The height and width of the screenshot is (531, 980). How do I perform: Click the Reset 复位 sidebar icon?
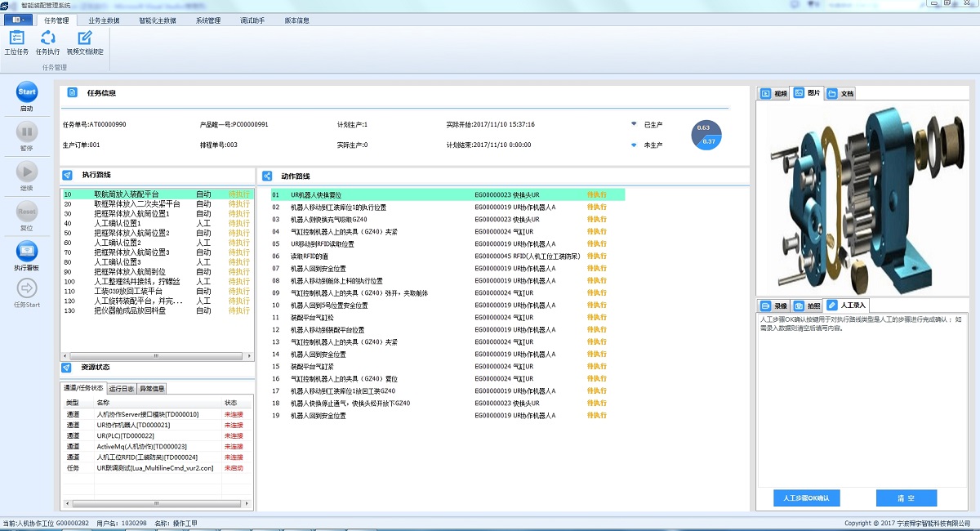pyautogui.click(x=27, y=212)
